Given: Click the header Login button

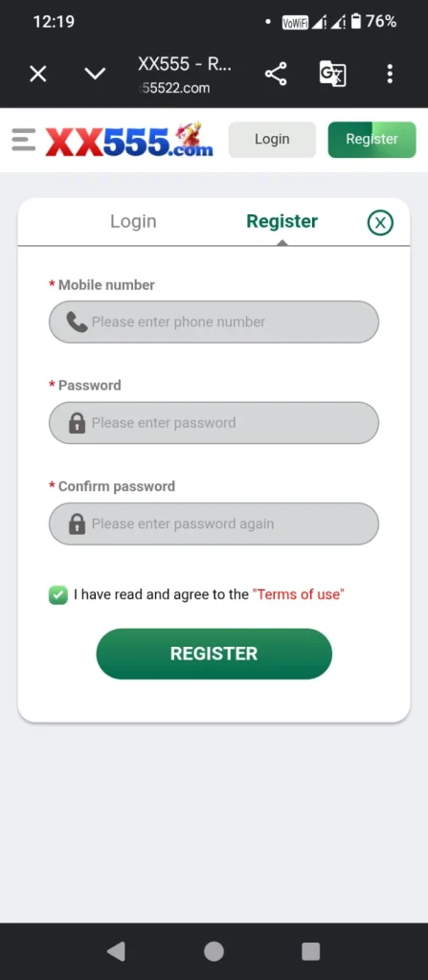Looking at the screenshot, I should click(272, 140).
